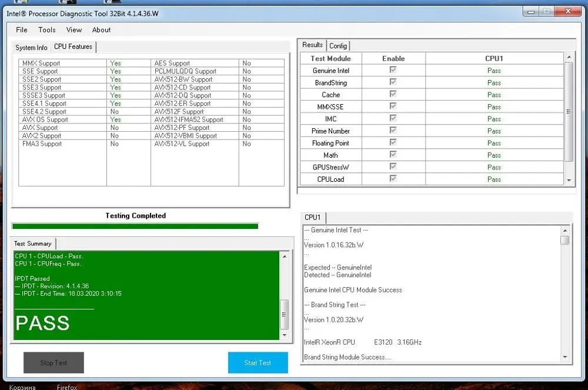Click the AVX512-VL Support row
The width and height of the screenshot is (588, 390).
point(218,144)
